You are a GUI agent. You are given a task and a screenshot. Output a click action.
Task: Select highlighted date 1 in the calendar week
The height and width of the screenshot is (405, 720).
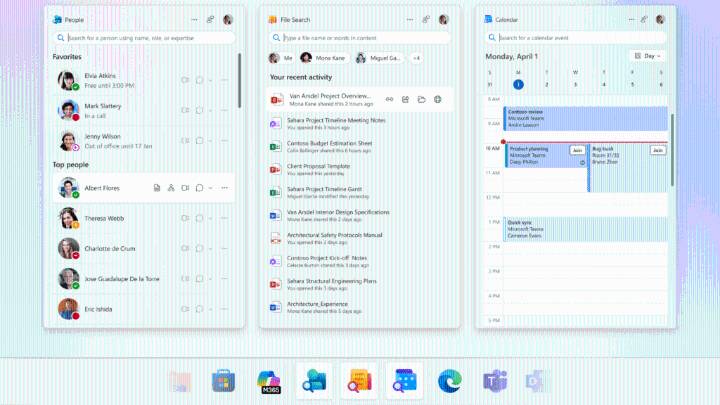click(x=518, y=84)
